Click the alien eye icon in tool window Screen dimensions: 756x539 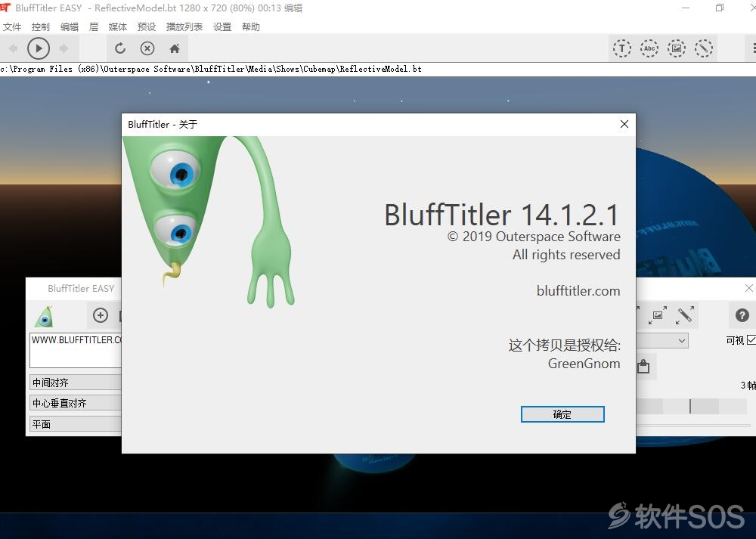(45, 316)
